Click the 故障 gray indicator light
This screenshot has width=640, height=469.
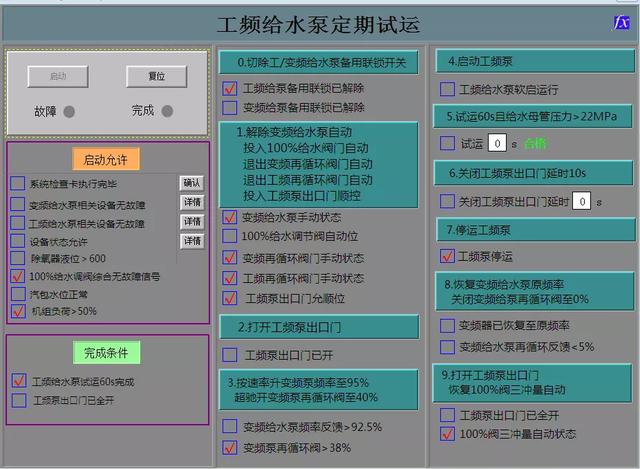click(x=69, y=111)
